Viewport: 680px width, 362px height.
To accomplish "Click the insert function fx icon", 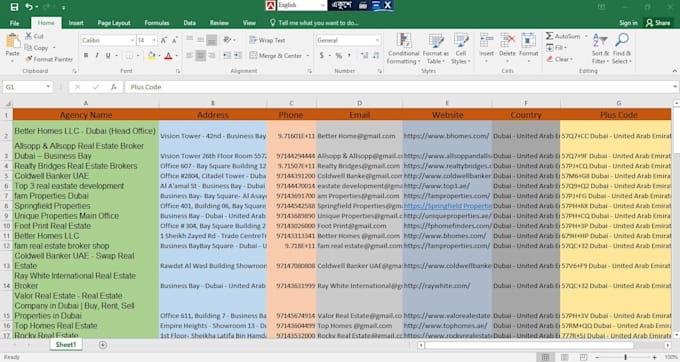I will point(114,87).
